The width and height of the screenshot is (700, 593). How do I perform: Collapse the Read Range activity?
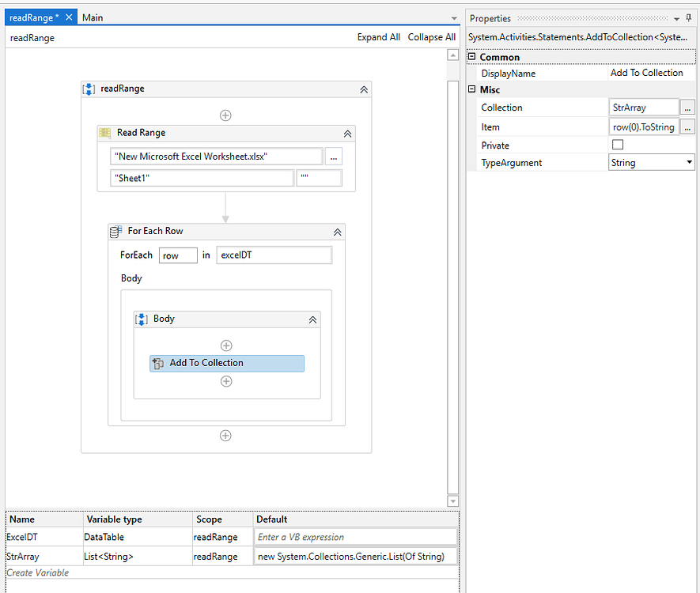tap(347, 133)
